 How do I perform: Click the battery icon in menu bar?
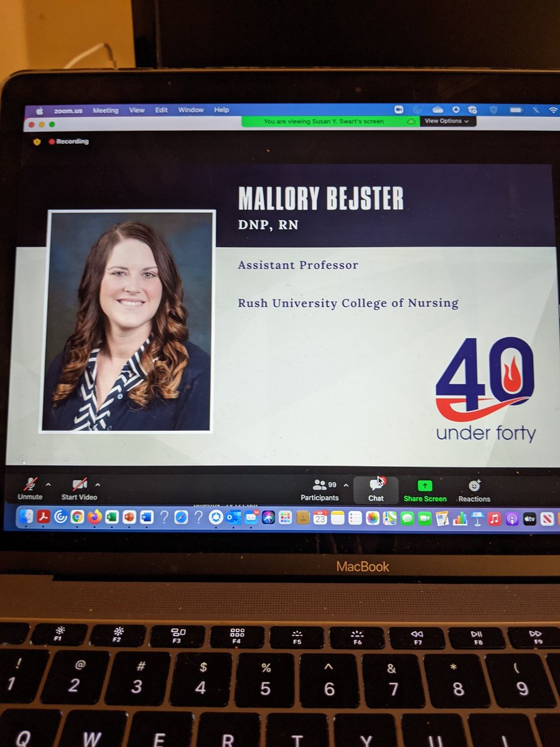516,110
